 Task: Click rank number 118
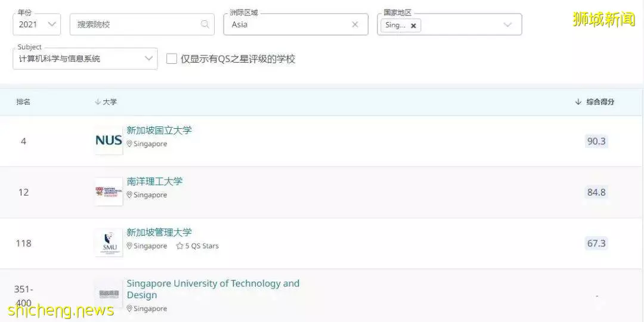(x=23, y=243)
